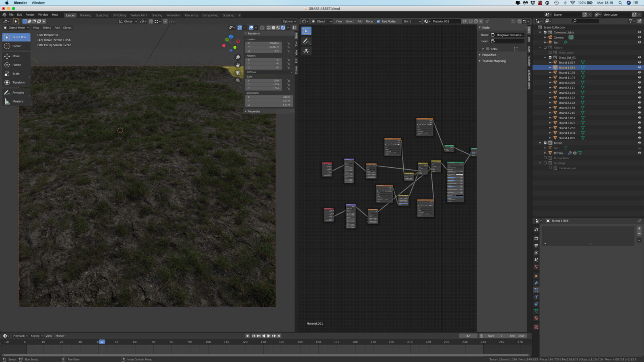644x362 pixels.
Task: Expand the Texture Mapping panel
Action: [493, 61]
